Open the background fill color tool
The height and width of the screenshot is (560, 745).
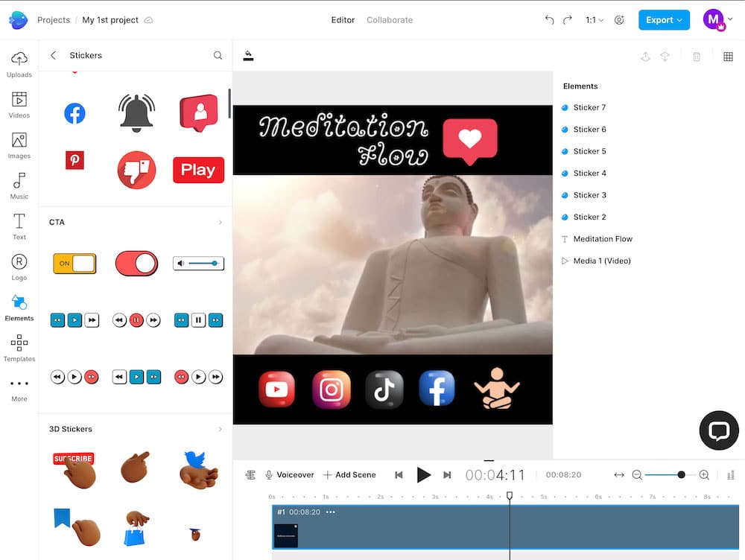click(x=248, y=56)
